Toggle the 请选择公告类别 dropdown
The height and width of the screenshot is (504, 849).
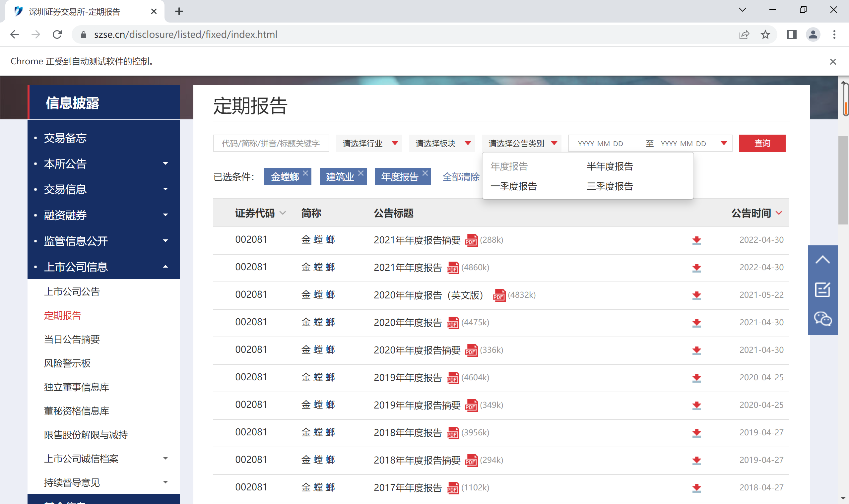pyautogui.click(x=521, y=143)
